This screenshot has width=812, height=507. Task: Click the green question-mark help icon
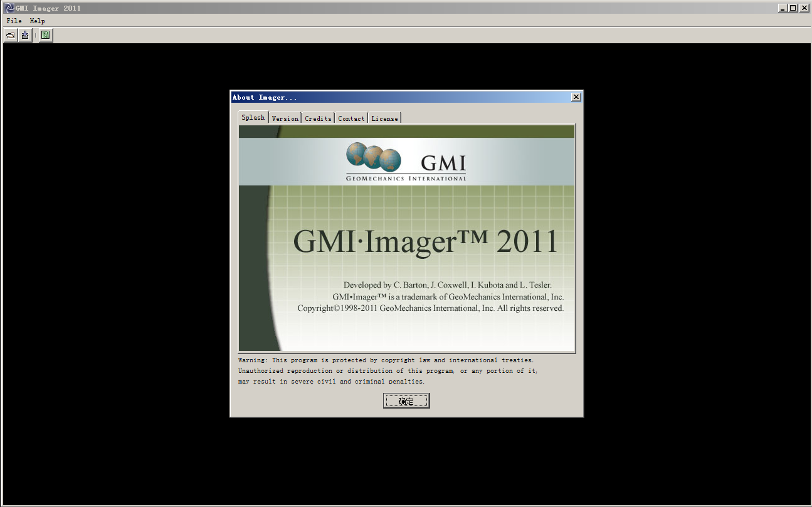pyautogui.click(x=46, y=35)
